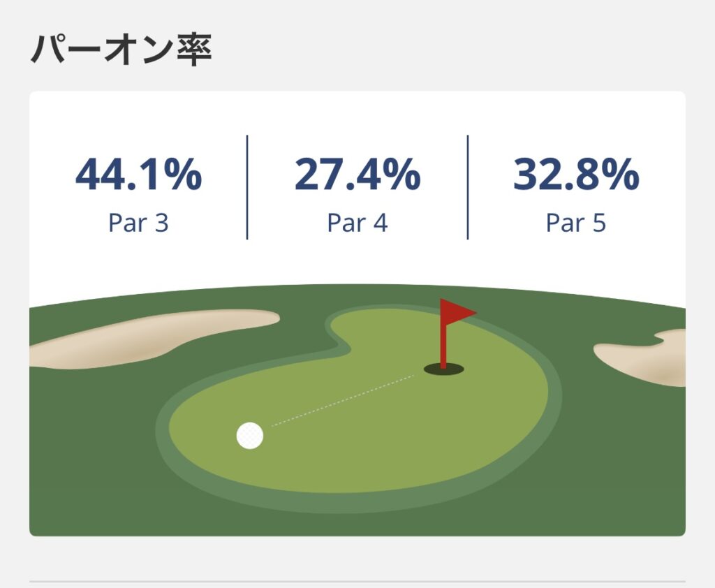The image size is (715, 588).
Task: Tap the 32.8% value
Action: [x=576, y=175]
